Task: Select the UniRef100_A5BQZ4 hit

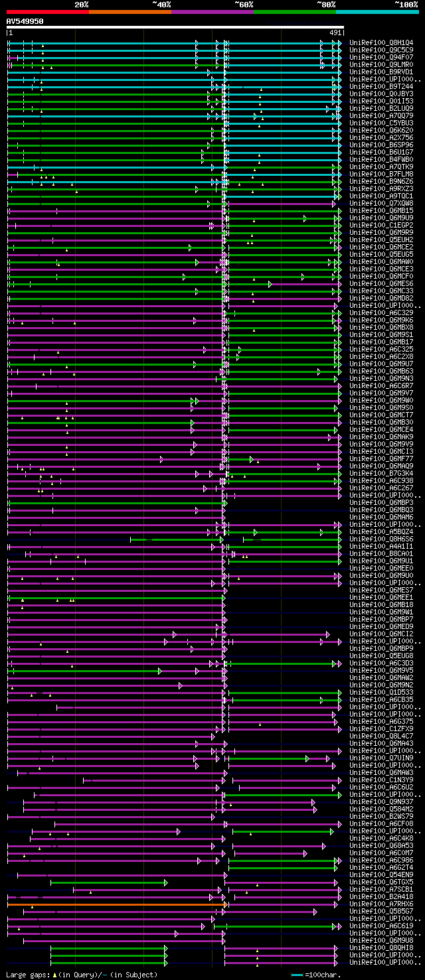Action: 381,531
